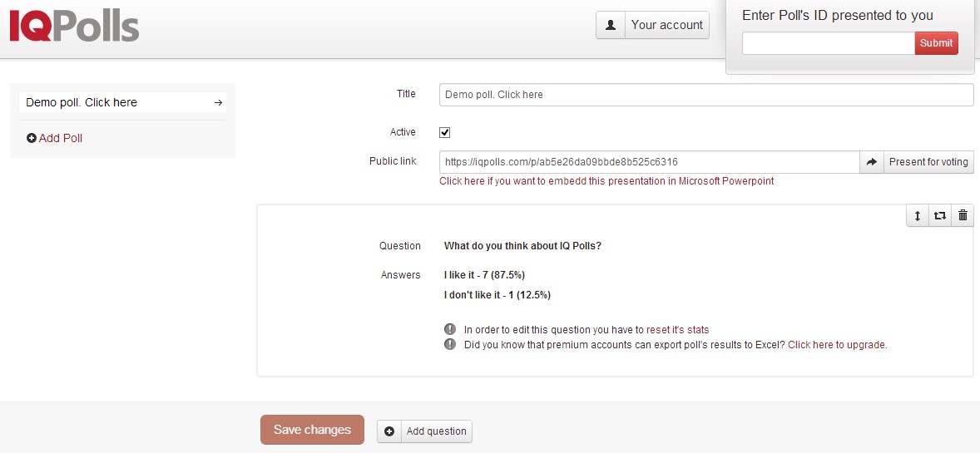Focus the Poll ID input field
Viewport: 980px width, 453px height.
click(828, 43)
